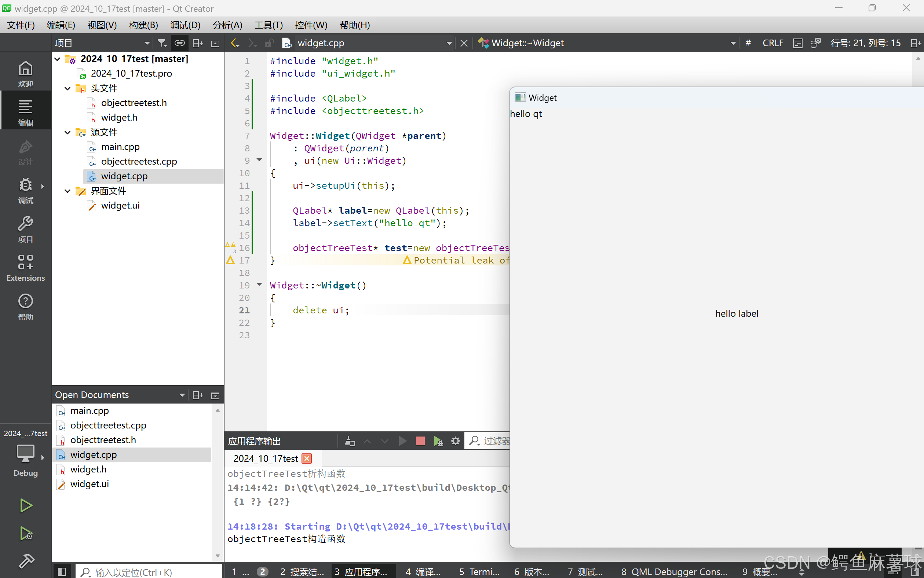
Task: Click hello label text in Widget window
Action: tap(737, 313)
